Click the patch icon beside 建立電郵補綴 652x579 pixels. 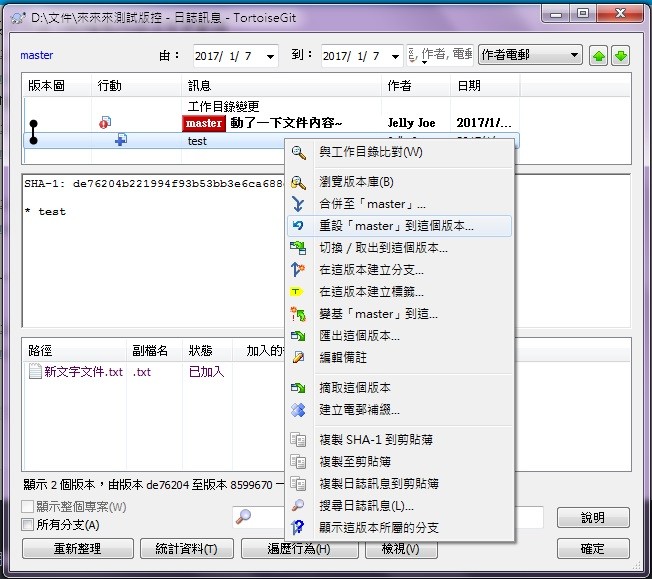click(x=298, y=410)
